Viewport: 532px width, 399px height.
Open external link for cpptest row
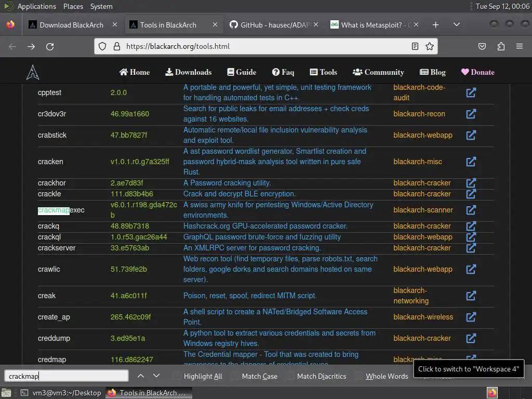click(x=471, y=92)
